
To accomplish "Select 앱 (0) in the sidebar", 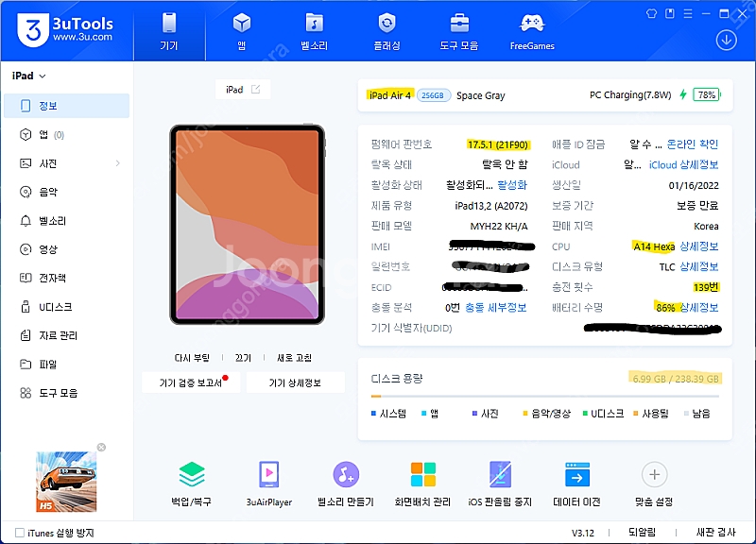I will pyautogui.click(x=66, y=134).
